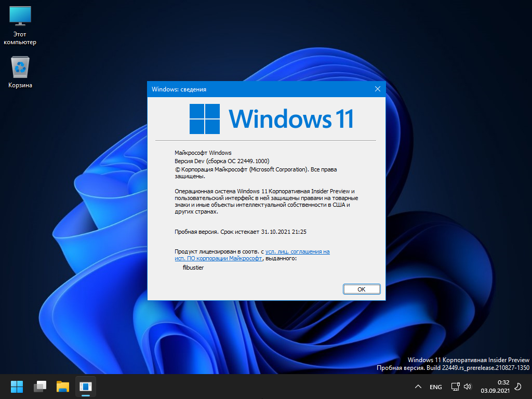The image size is (532, 399).
Task: Close the Windows: сведения dialog
Action: [378, 89]
